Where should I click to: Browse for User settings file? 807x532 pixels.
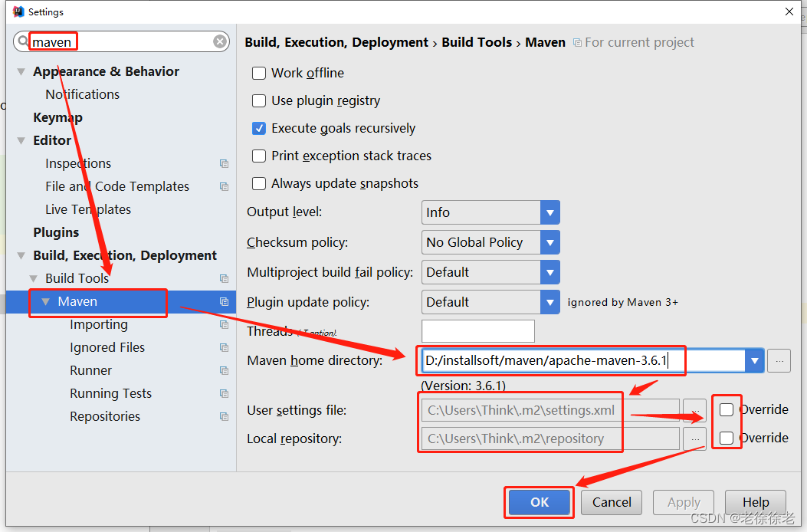tap(695, 410)
